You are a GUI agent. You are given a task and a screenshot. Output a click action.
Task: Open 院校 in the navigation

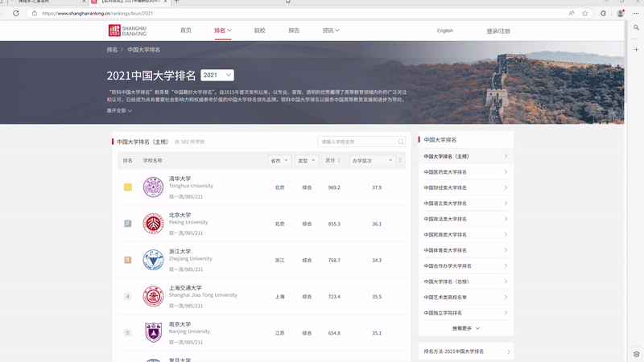coord(259,31)
